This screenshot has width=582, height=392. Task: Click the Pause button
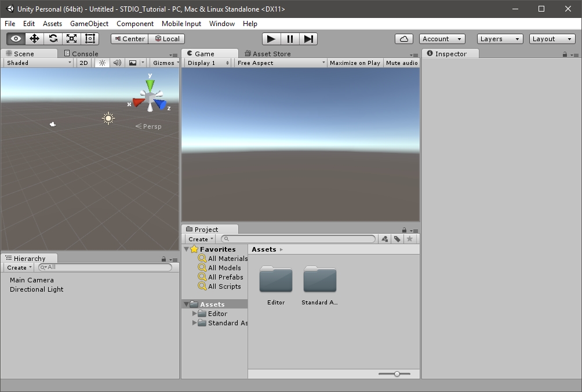pos(290,39)
